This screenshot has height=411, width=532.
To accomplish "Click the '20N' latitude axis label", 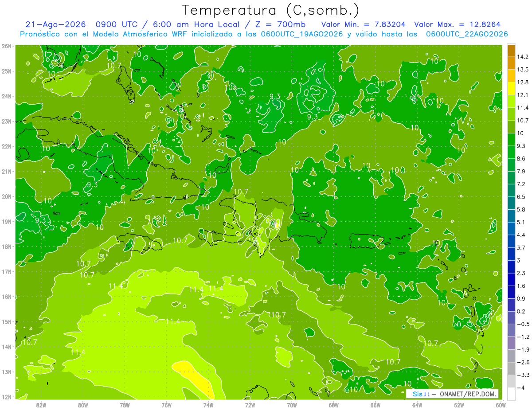I will point(7,196).
